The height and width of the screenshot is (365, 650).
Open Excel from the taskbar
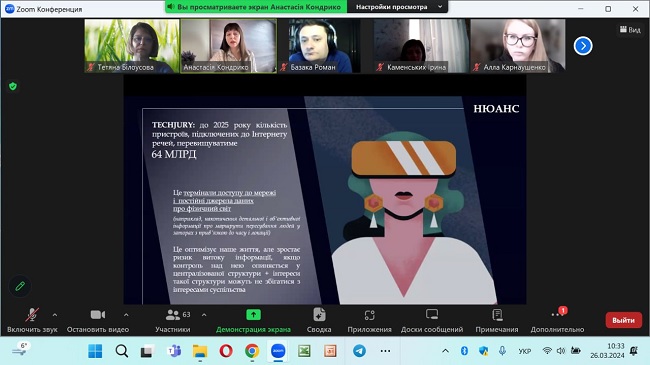coord(304,351)
